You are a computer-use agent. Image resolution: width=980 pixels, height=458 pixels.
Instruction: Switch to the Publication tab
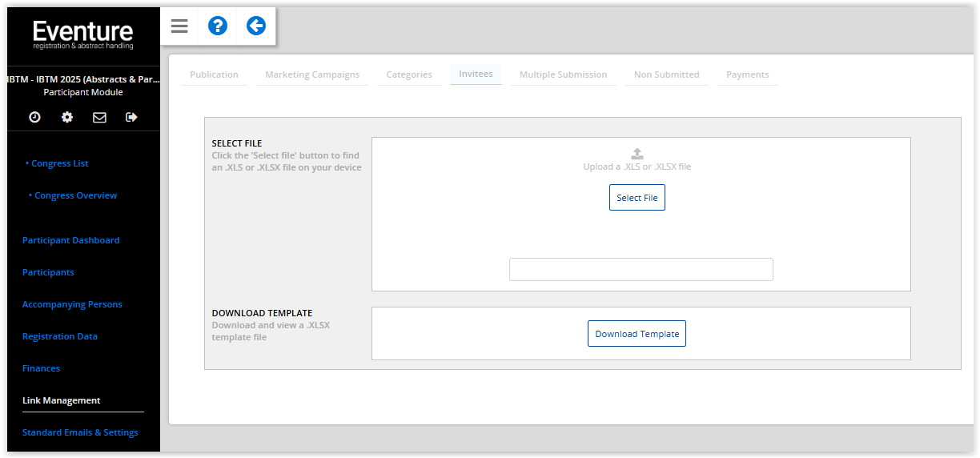pyautogui.click(x=214, y=74)
